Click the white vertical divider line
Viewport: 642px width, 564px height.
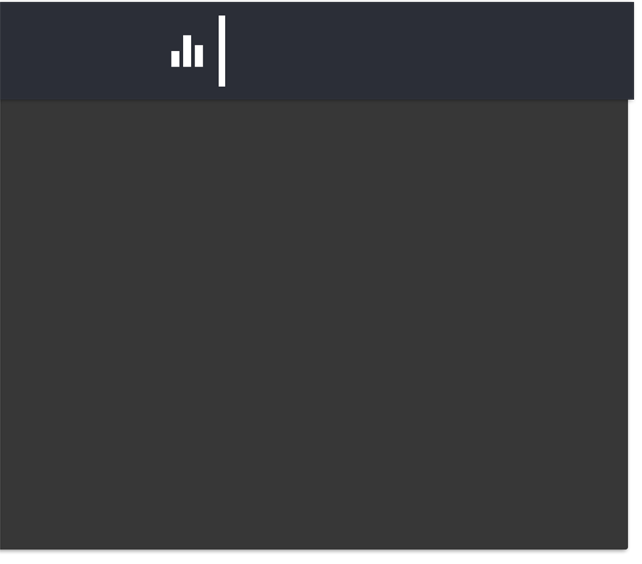click(x=222, y=51)
